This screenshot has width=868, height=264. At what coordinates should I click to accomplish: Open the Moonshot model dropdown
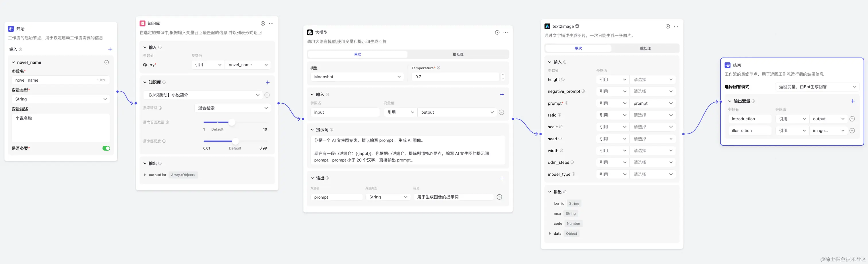pos(357,77)
